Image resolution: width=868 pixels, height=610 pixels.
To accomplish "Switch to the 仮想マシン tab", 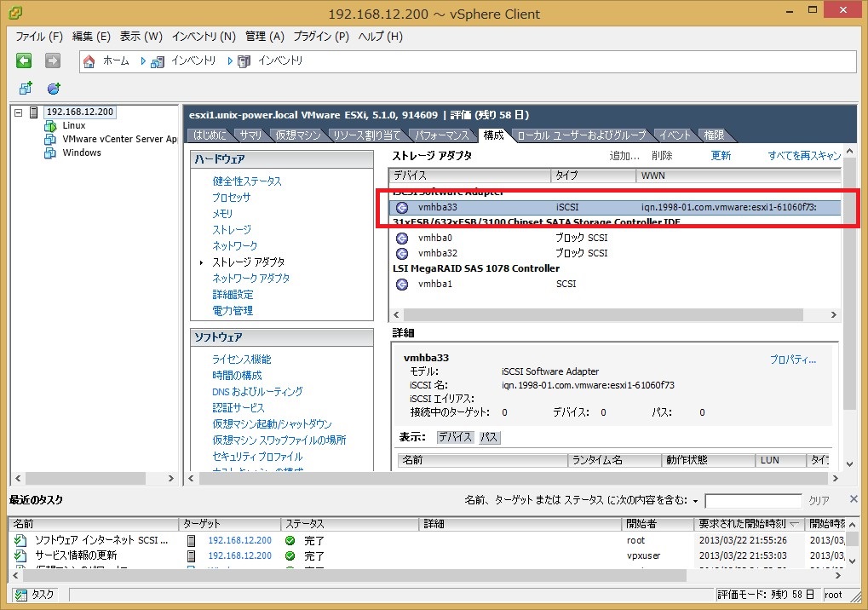I will coord(298,135).
